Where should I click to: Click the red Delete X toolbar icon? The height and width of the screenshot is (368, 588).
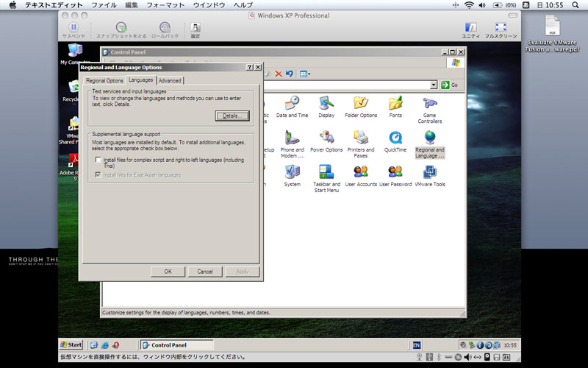[x=279, y=74]
